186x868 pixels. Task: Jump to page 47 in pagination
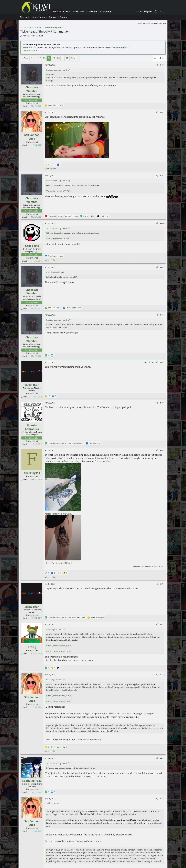(67, 58)
